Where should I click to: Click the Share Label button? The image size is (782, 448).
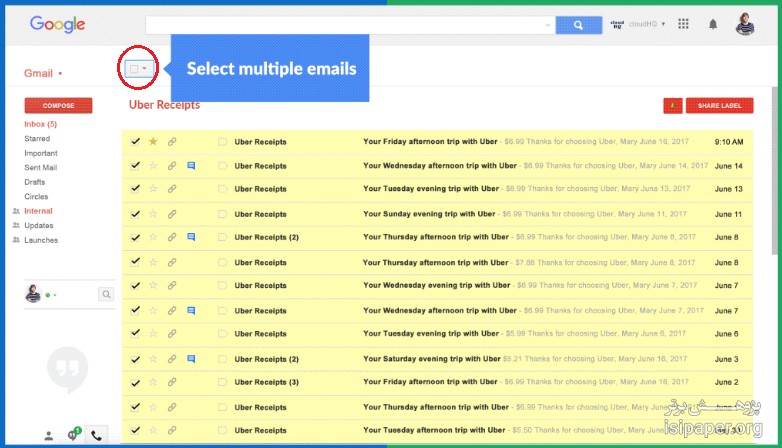point(720,105)
